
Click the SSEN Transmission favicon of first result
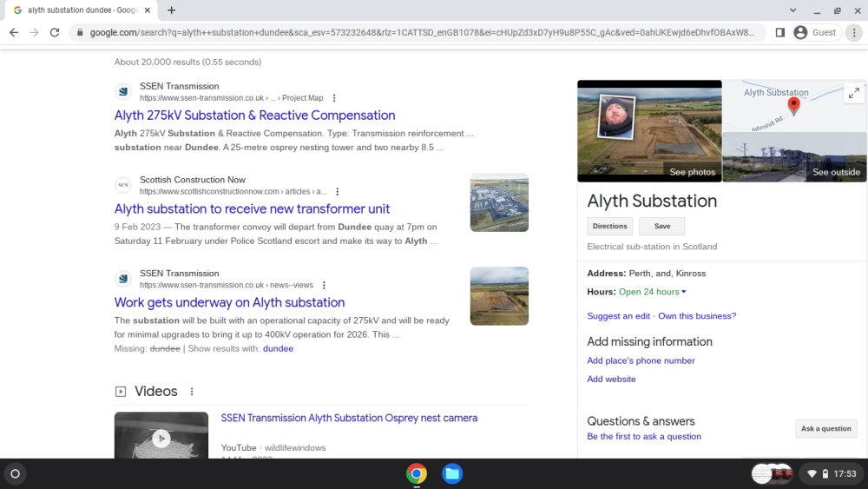pyautogui.click(x=123, y=92)
